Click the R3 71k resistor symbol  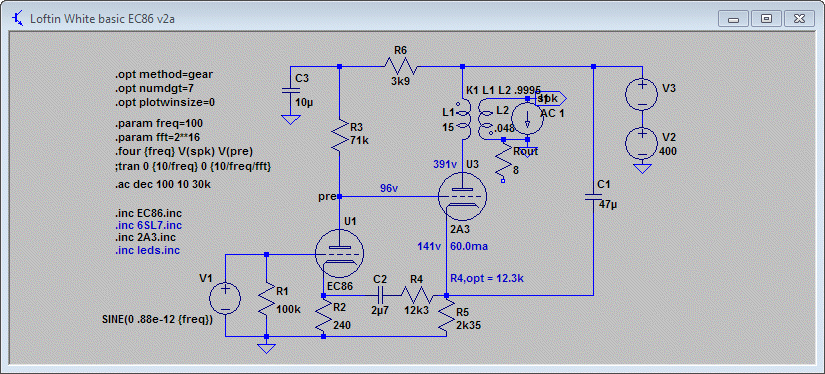tap(340, 135)
